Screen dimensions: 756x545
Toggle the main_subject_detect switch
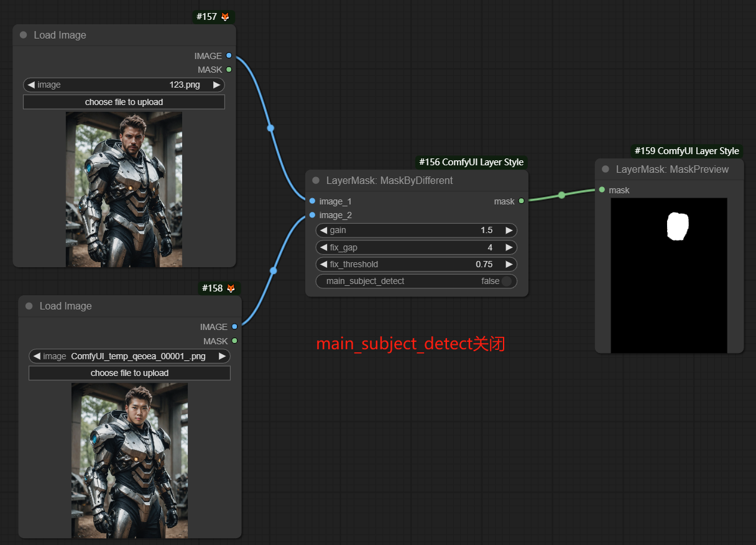point(506,282)
